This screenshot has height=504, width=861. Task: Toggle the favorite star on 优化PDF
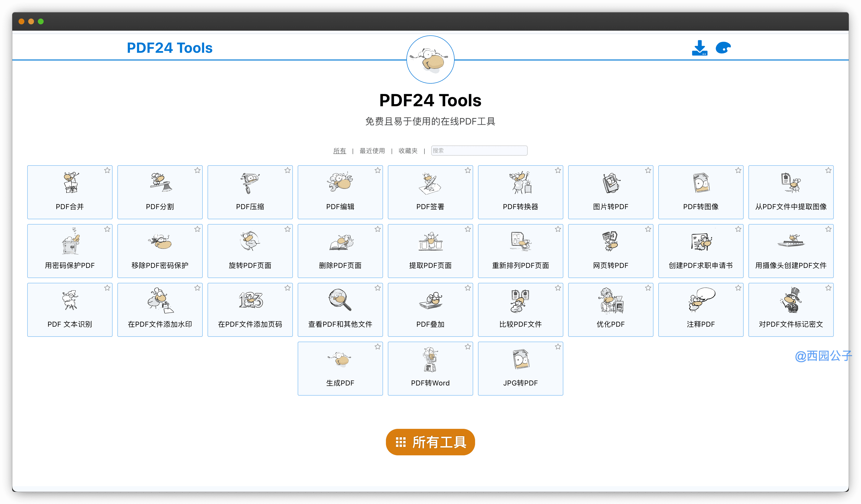pos(648,288)
